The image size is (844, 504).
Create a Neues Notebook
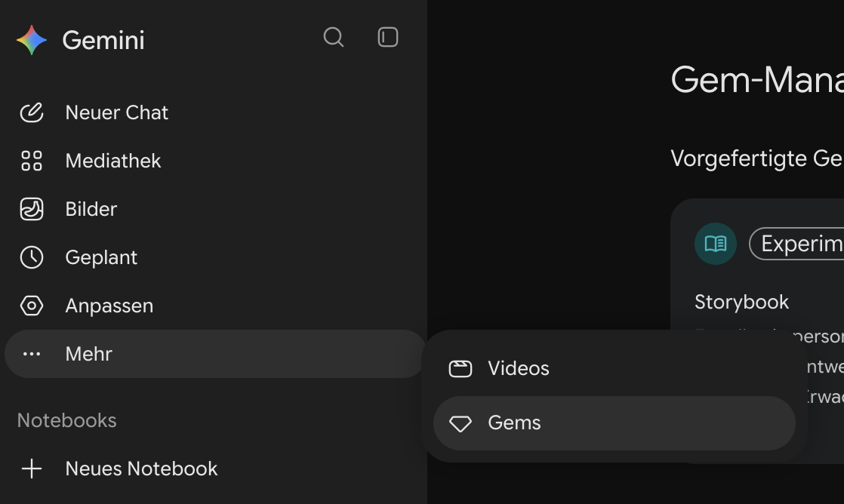[215, 469]
